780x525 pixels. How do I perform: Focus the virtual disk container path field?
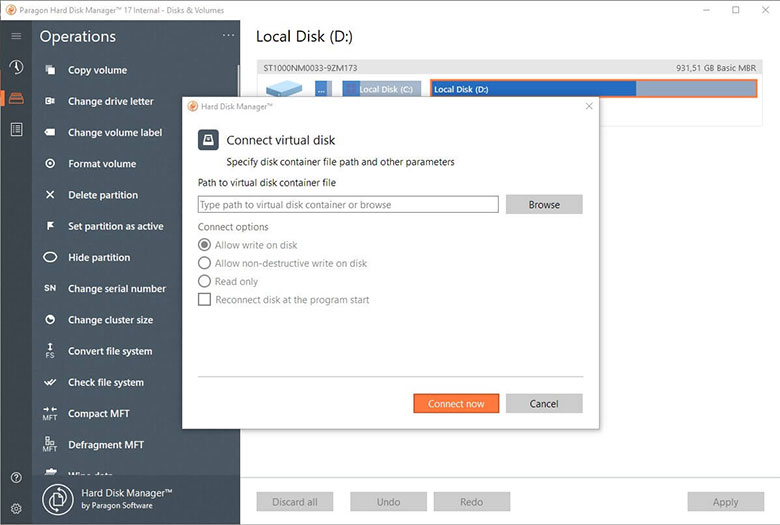(x=348, y=205)
